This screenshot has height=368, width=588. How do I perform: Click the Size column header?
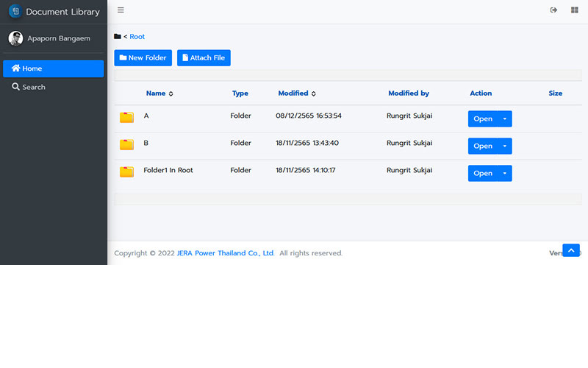[x=556, y=93]
